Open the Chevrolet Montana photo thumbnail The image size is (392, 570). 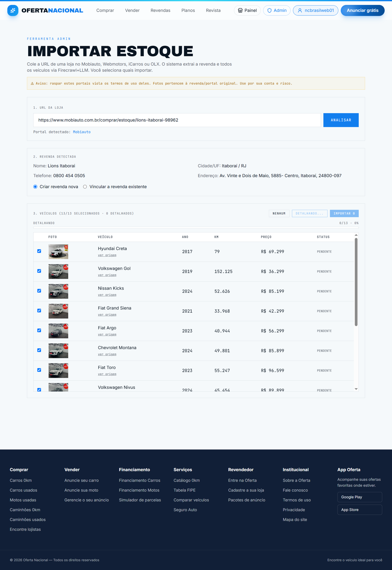point(59,351)
